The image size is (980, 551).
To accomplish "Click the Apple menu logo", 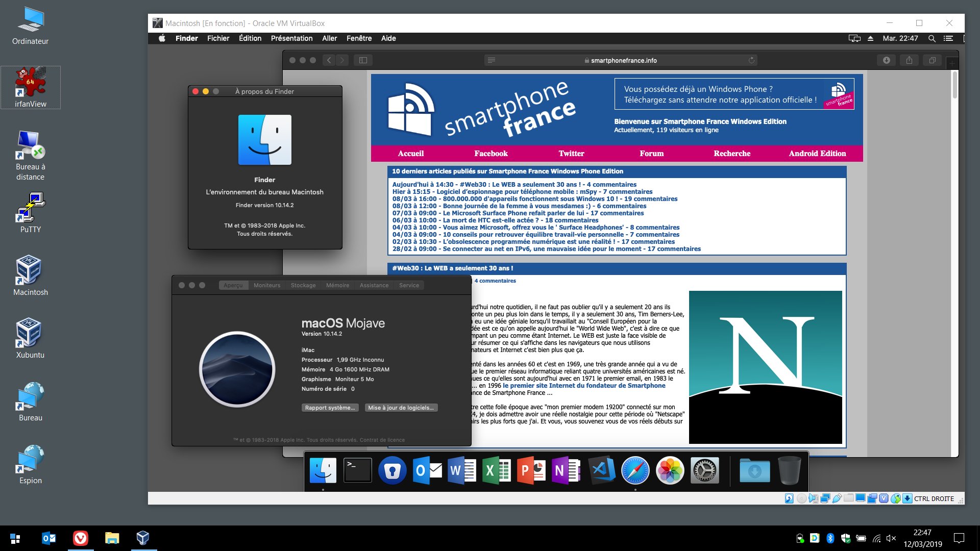I will pyautogui.click(x=162, y=38).
